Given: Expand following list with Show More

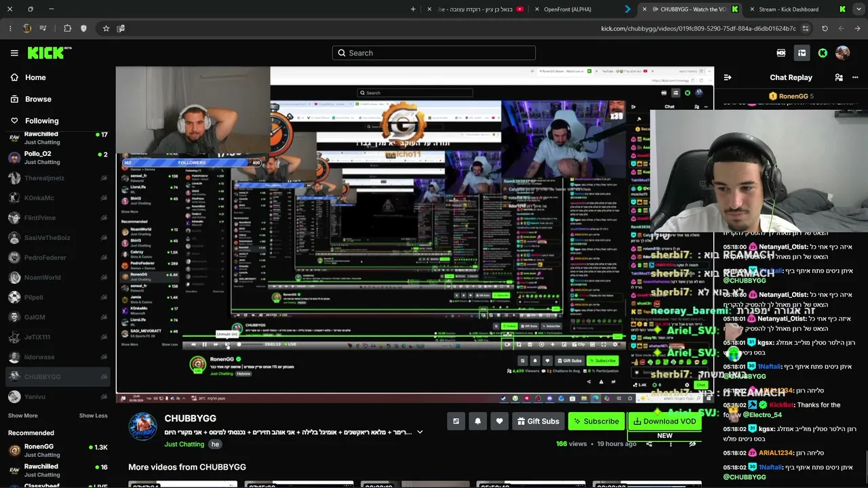Looking at the screenshot, I should pos(23,415).
